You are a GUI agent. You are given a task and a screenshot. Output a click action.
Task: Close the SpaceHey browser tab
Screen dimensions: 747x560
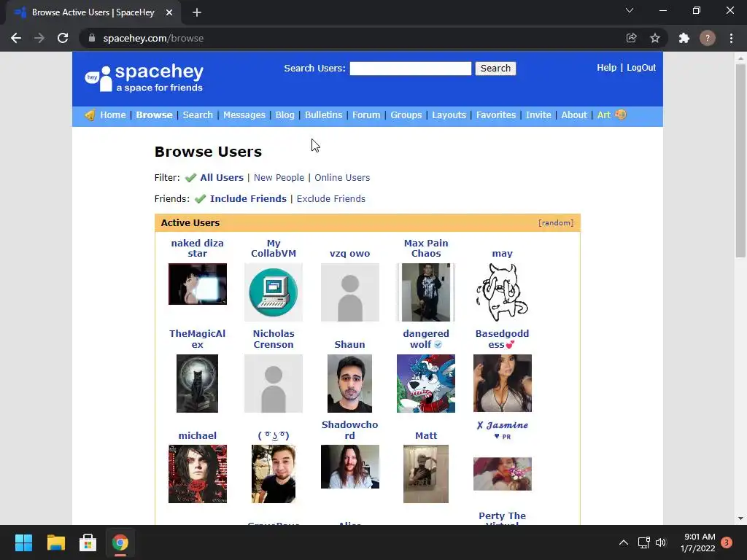click(169, 12)
